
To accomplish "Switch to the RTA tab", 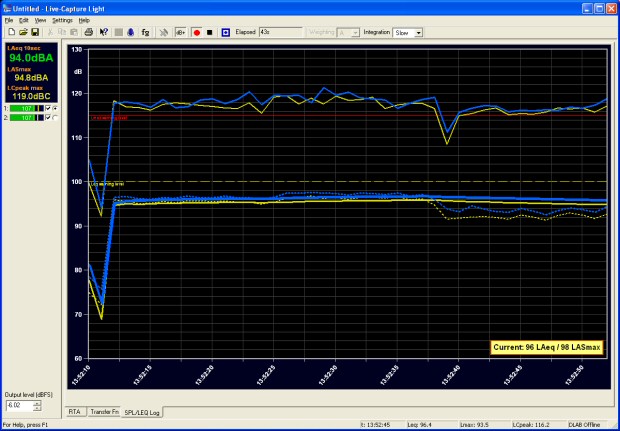I will [x=74, y=412].
